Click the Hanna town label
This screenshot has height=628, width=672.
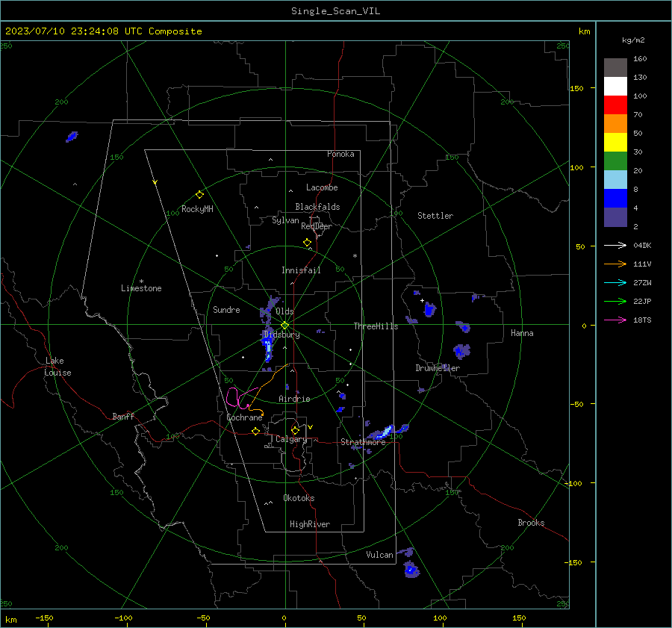coord(522,333)
